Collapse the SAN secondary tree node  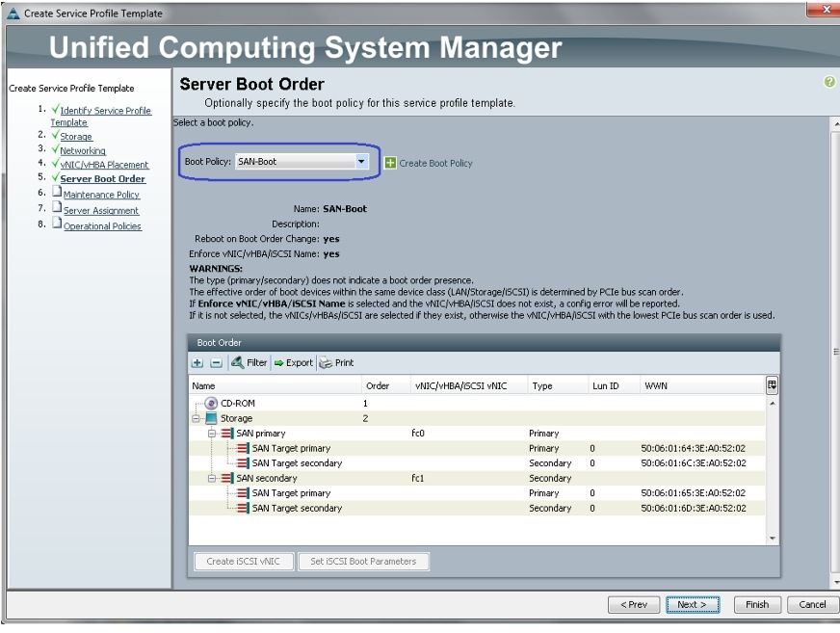(x=212, y=478)
